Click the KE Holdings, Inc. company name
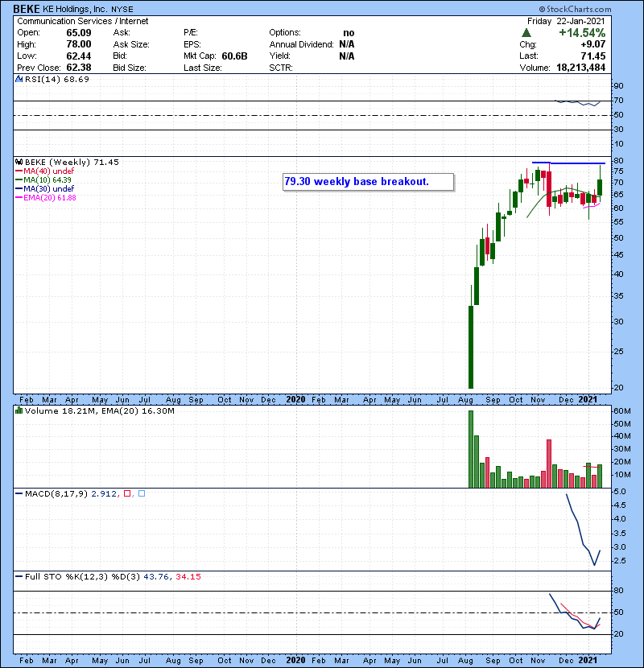 click(x=75, y=9)
